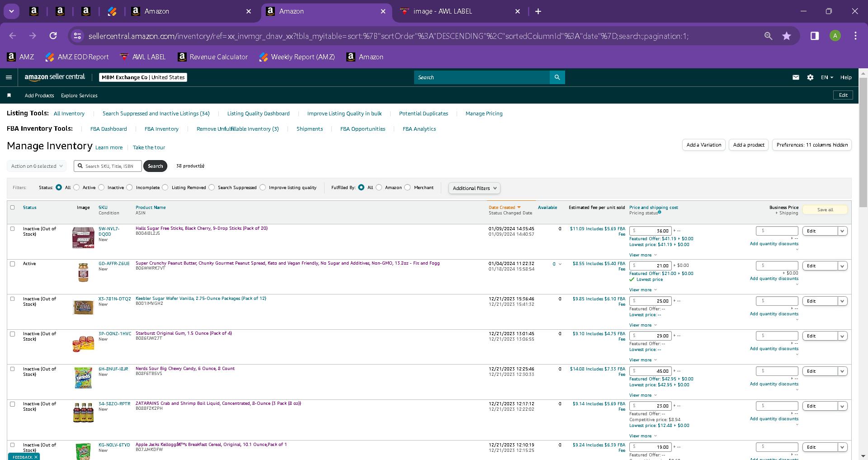Open FBA Analytics
868x460 pixels.
click(420, 129)
